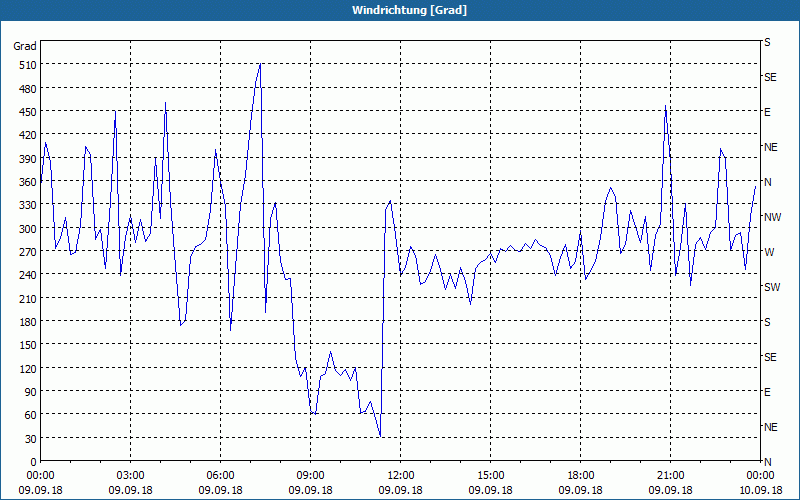
Task: Click the 09:00 time axis label
Action: click(x=310, y=476)
